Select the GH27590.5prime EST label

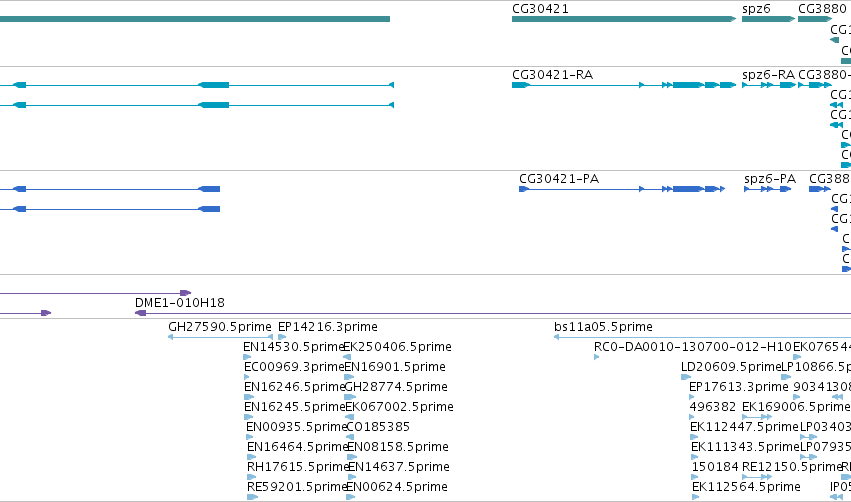[x=220, y=327]
